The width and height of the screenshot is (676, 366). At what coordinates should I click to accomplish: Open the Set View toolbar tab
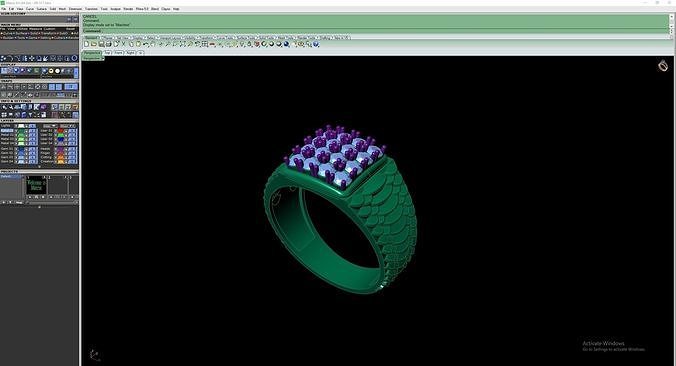point(123,38)
